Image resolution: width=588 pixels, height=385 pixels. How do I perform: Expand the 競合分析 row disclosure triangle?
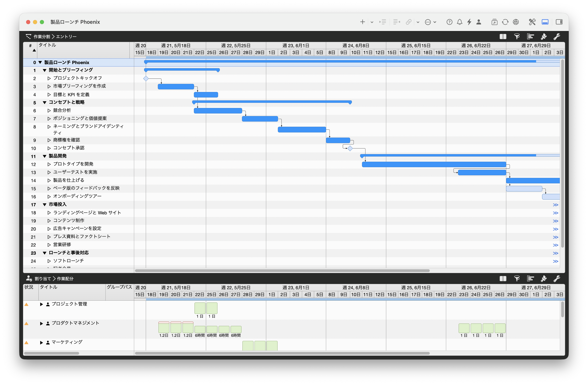coord(49,110)
